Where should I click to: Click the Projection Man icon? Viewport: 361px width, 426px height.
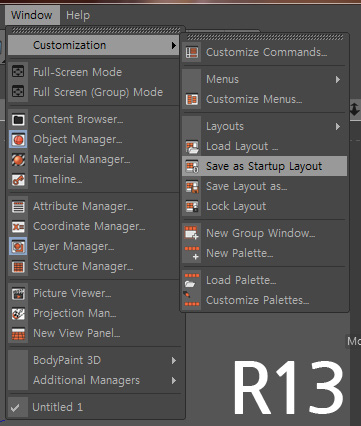[18, 314]
